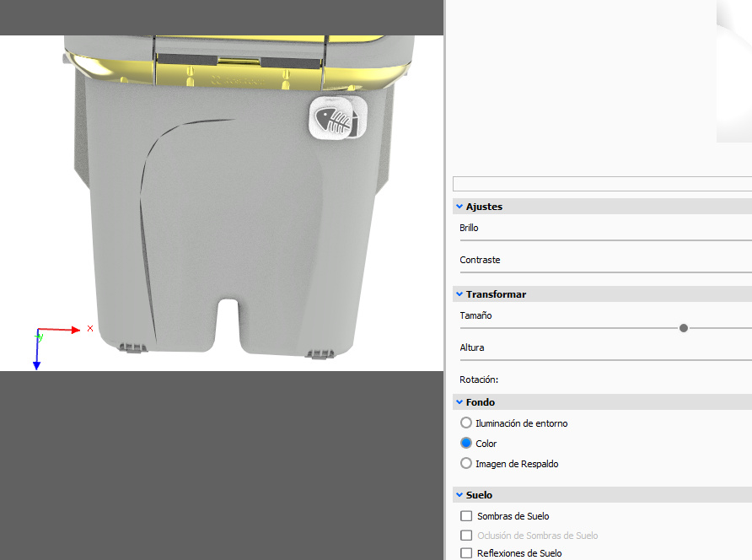Tick the Oclusión de Sombras de Suelo checkbox
This screenshot has height=560, width=752.
[466, 535]
